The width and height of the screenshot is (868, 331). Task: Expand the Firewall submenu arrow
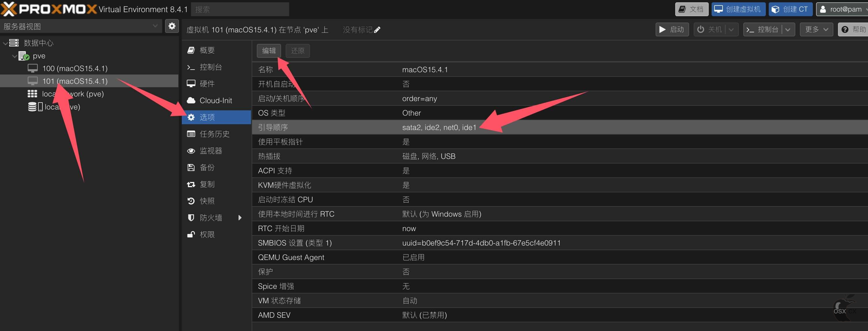pos(240,217)
